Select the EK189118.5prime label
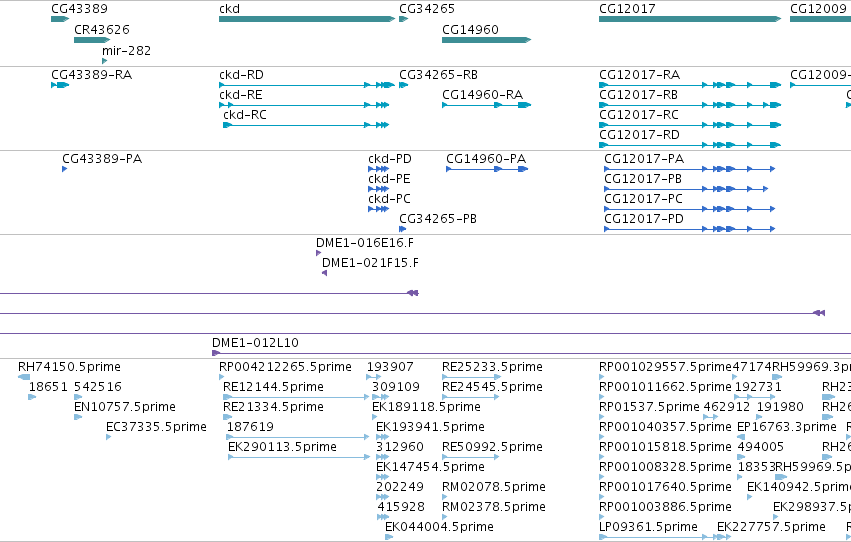The width and height of the screenshot is (851, 542). (x=427, y=407)
